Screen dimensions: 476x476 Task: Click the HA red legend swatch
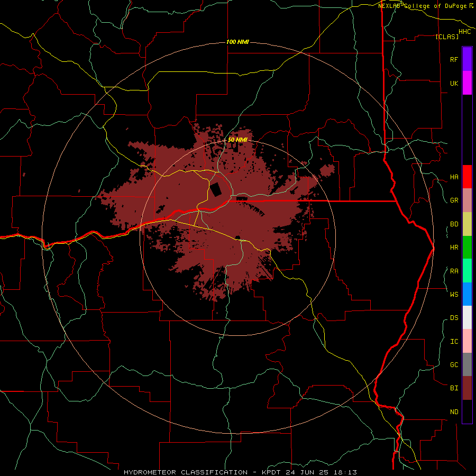click(467, 177)
